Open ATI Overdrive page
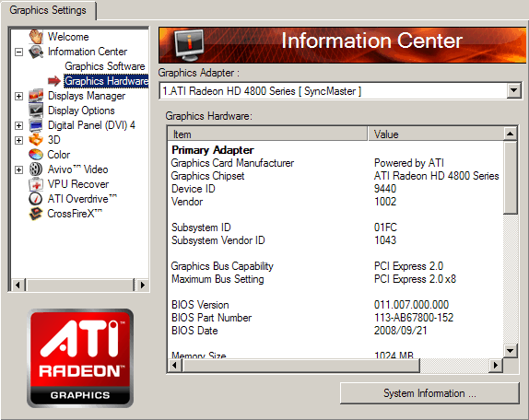529x420 pixels. coord(82,199)
